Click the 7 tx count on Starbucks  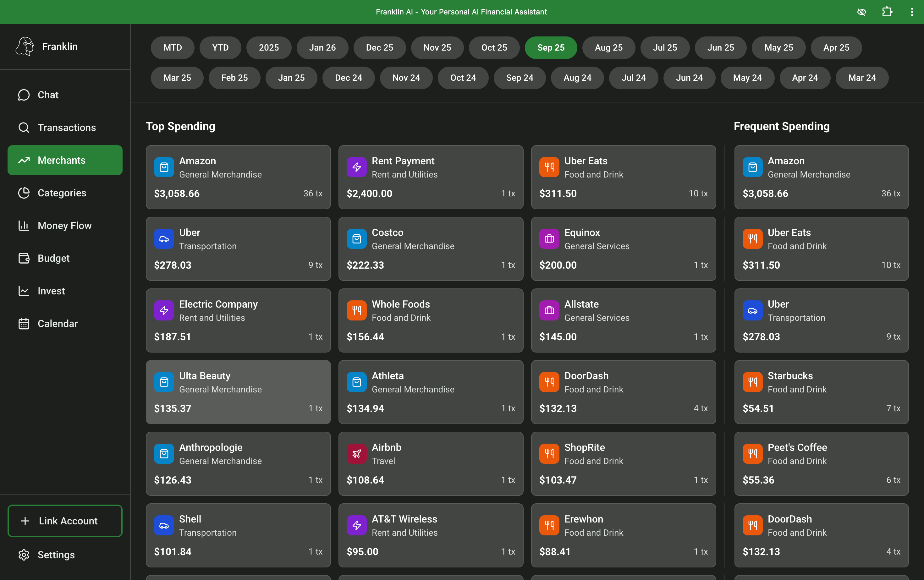(x=893, y=408)
